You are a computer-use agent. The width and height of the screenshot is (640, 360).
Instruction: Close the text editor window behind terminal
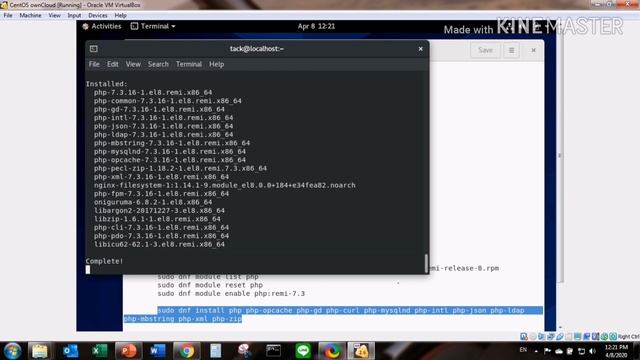point(533,50)
